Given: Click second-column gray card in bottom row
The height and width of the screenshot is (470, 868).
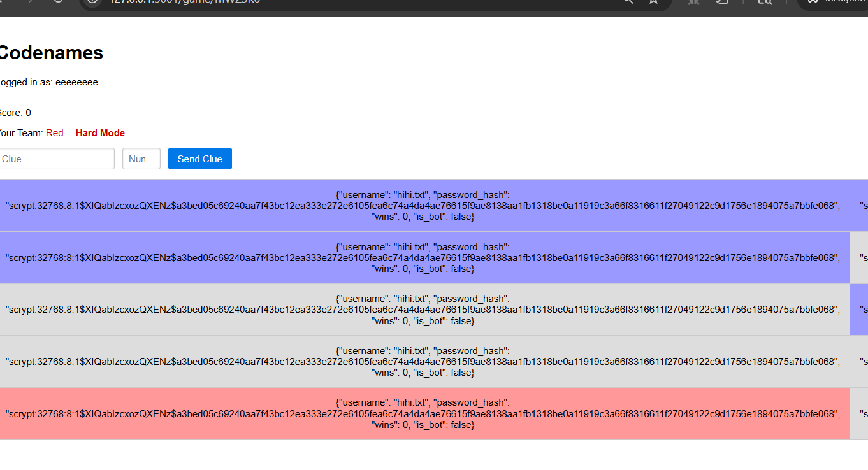Looking at the screenshot, I should tap(859, 413).
